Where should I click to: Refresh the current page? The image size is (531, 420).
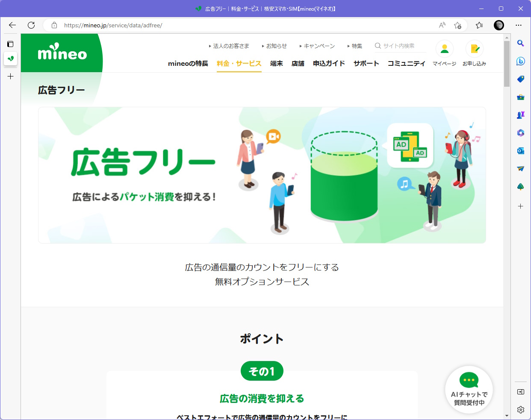31,25
